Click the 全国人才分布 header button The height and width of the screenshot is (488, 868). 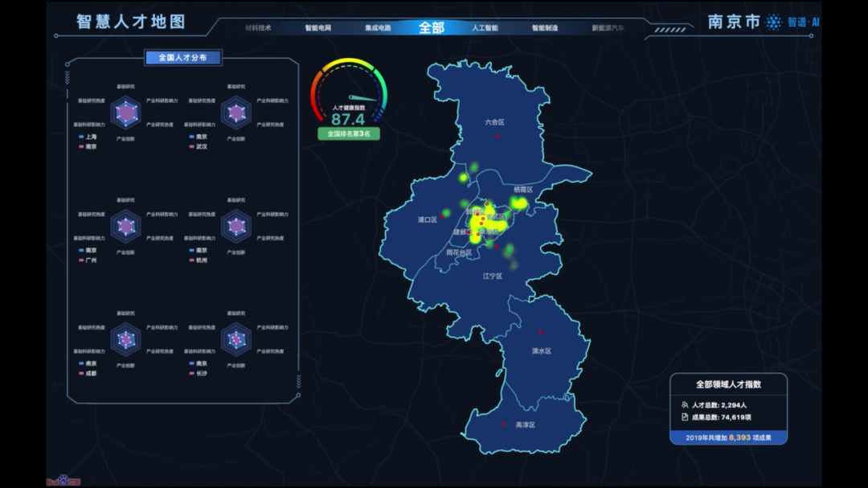point(182,58)
